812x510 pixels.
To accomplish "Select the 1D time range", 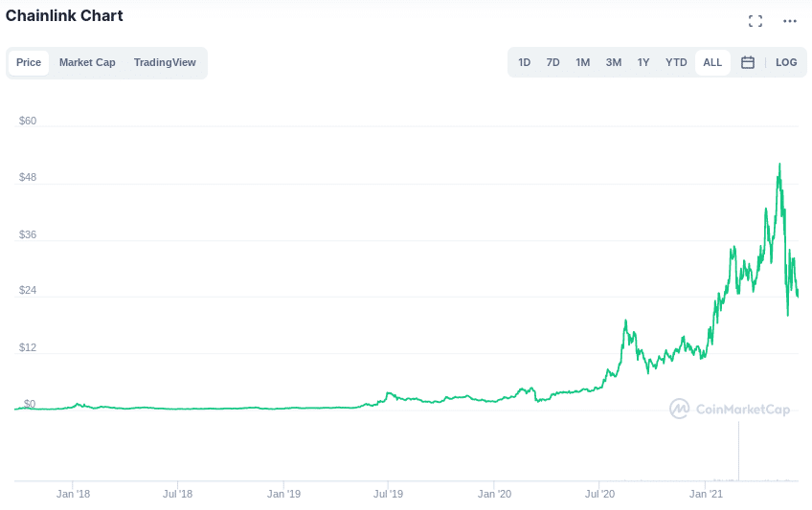I will (524, 62).
